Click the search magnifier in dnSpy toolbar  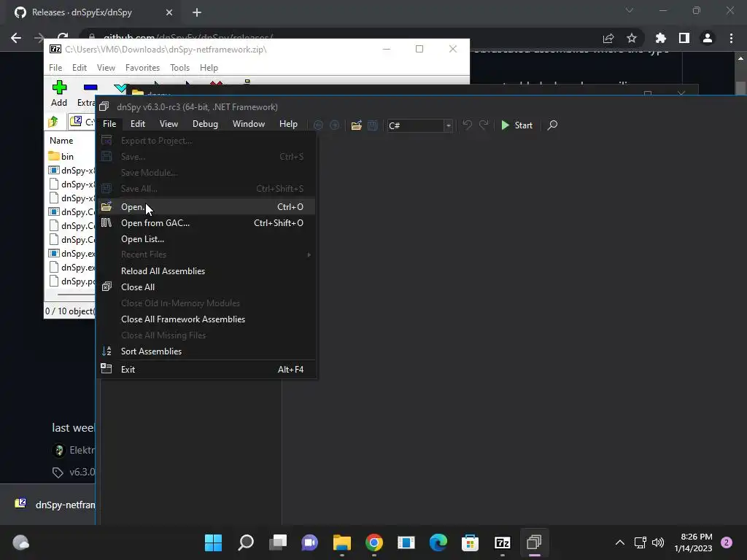pos(552,125)
